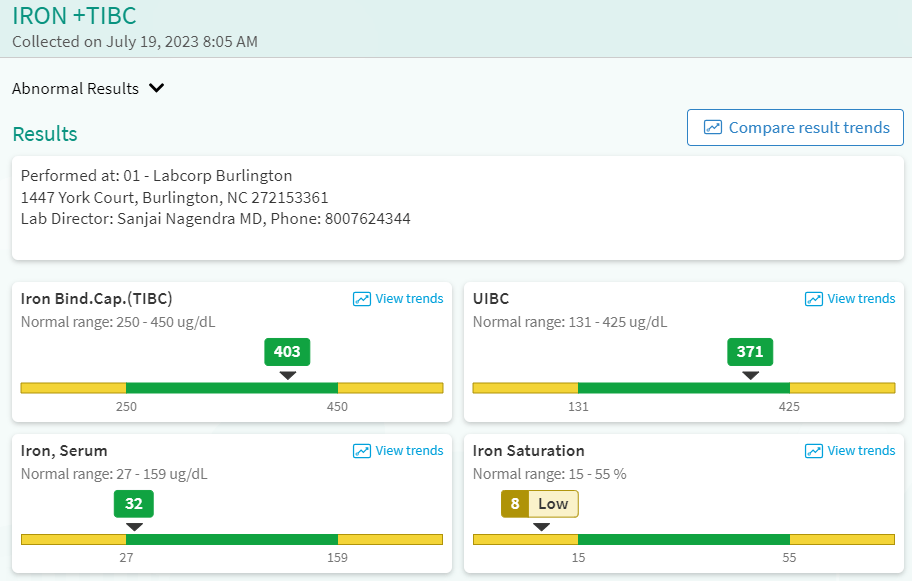Follow View trends link for Iron, Serum

click(x=409, y=451)
